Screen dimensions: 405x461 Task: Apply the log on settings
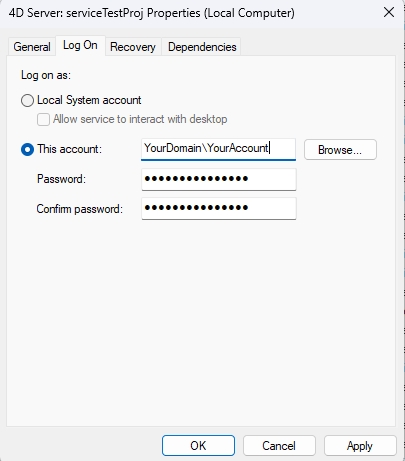click(x=360, y=445)
